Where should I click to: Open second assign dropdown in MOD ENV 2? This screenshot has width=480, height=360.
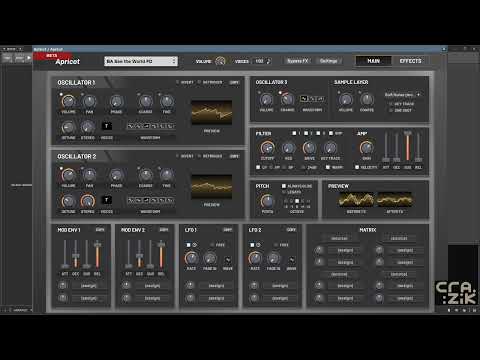coord(152,298)
